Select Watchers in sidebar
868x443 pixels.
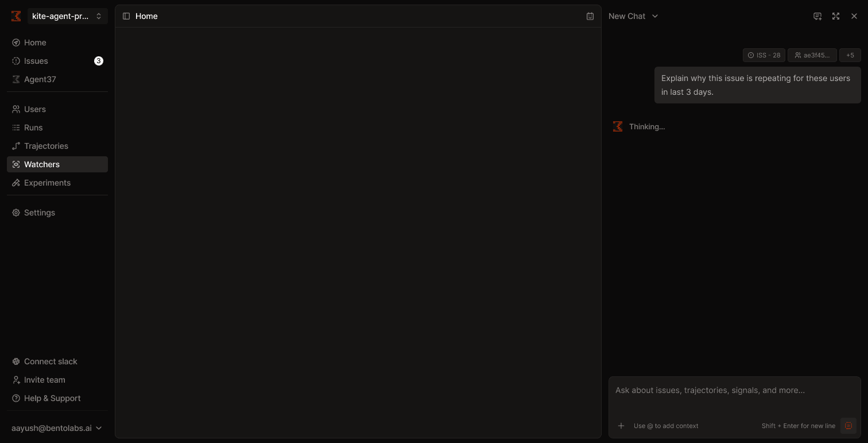pyautogui.click(x=57, y=164)
